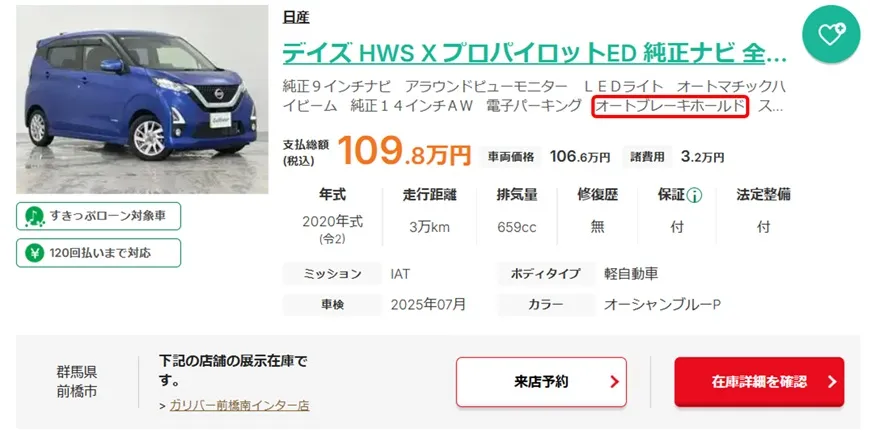872x432 pixels.
Task: Click the ミッション spec label
Action: point(332,274)
